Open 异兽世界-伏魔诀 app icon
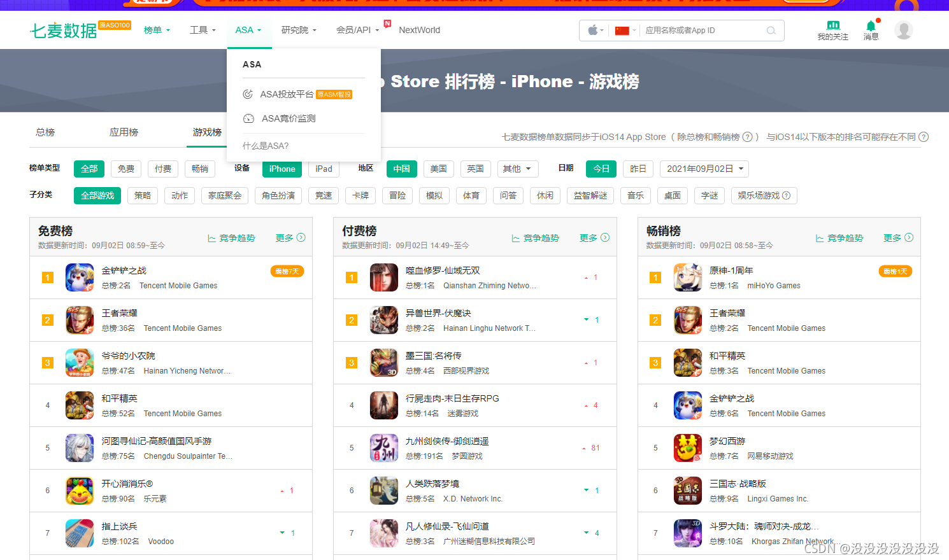 [x=384, y=320]
